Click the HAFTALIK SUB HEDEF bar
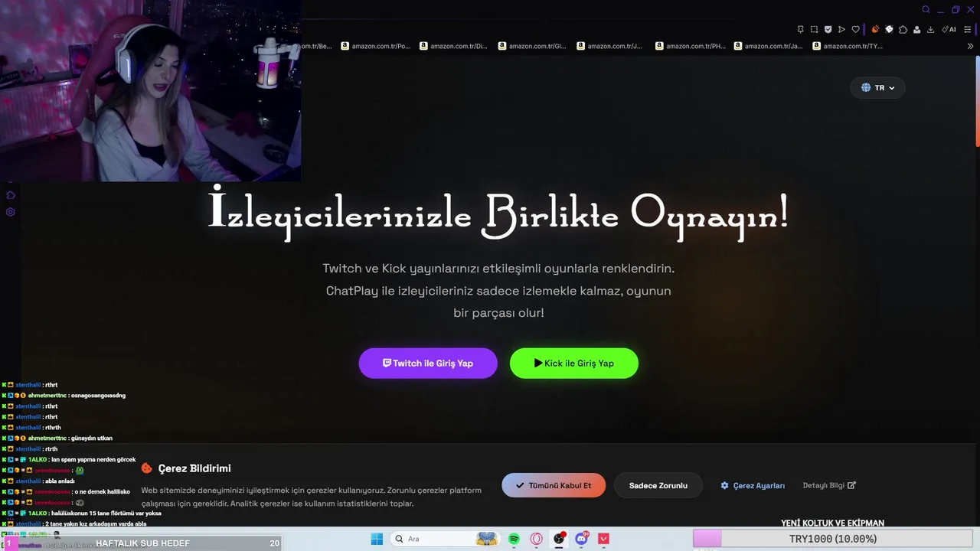The image size is (980, 551). coord(142,543)
